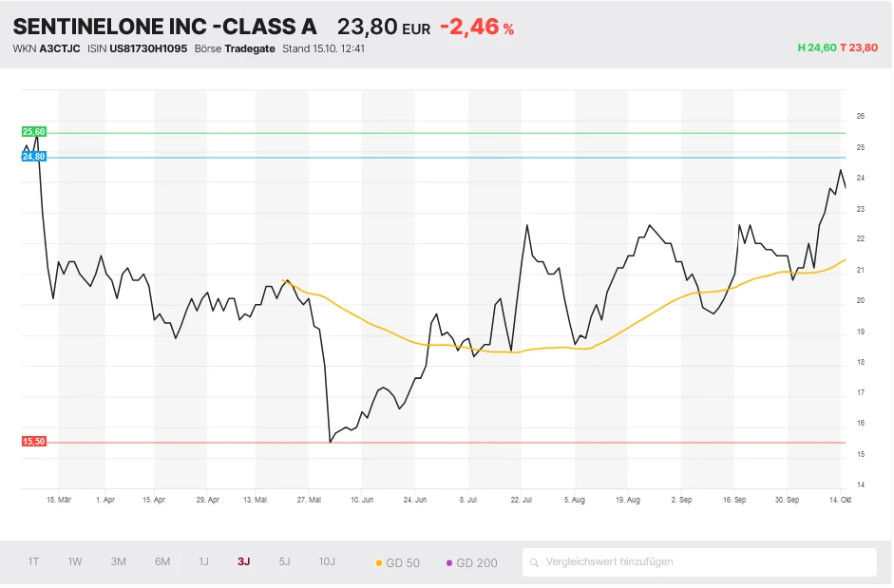Click the SENTINELONE INC -CLASS A title

pos(164,27)
